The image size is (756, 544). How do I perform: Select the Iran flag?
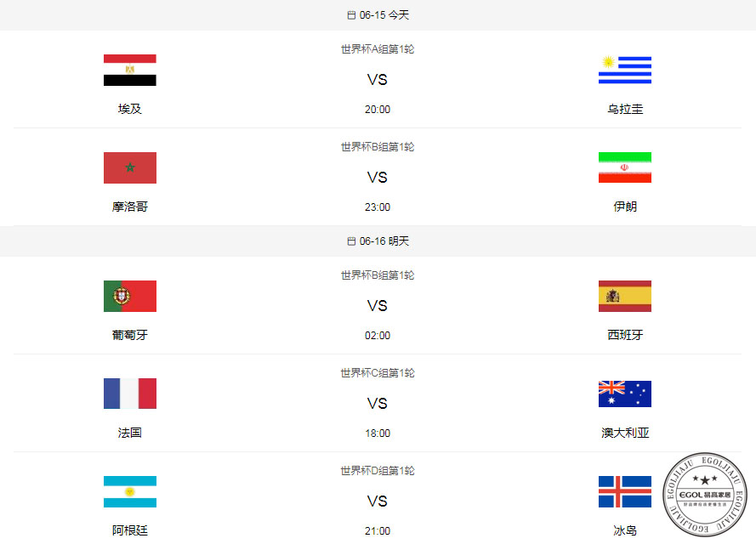[x=625, y=167]
